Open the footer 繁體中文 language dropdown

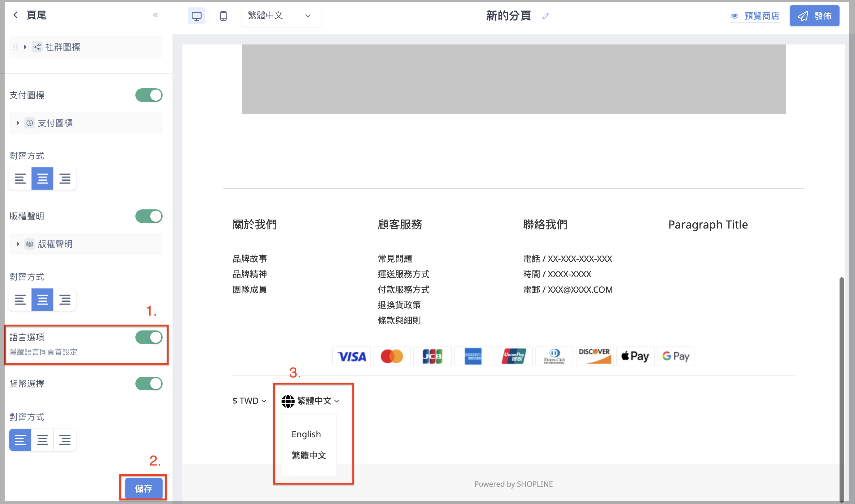pos(311,401)
